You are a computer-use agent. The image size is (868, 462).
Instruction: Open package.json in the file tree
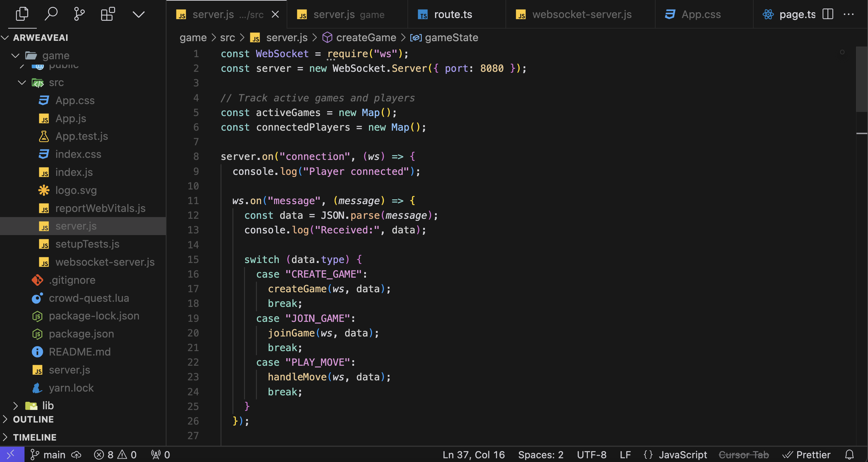[x=81, y=334]
